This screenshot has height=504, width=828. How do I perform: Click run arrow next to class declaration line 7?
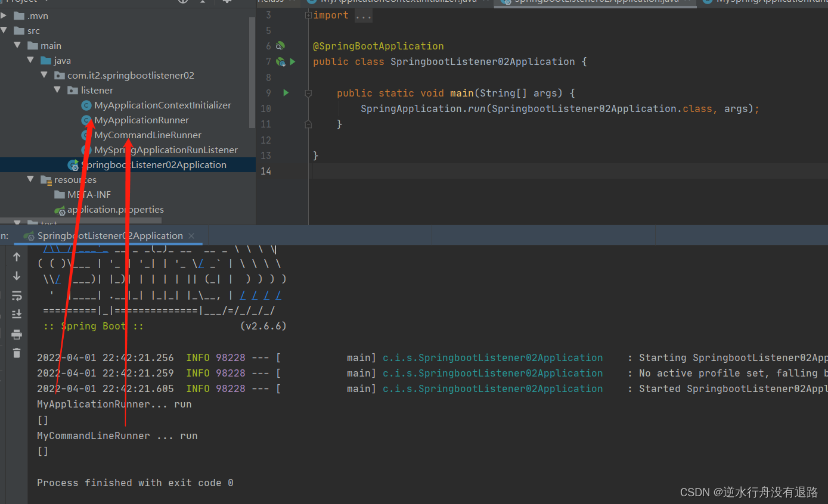[x=293, y=61]
